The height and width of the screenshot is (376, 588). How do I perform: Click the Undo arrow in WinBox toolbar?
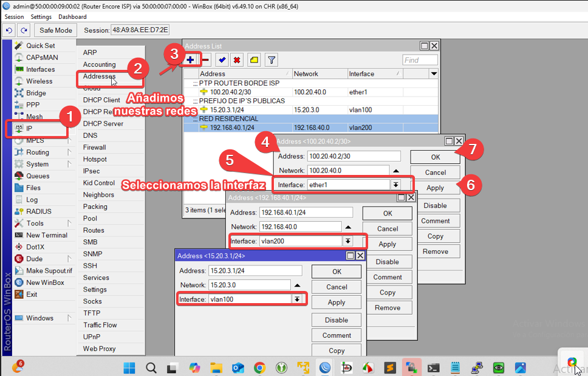pyautogui.click(x=10, y=30)
